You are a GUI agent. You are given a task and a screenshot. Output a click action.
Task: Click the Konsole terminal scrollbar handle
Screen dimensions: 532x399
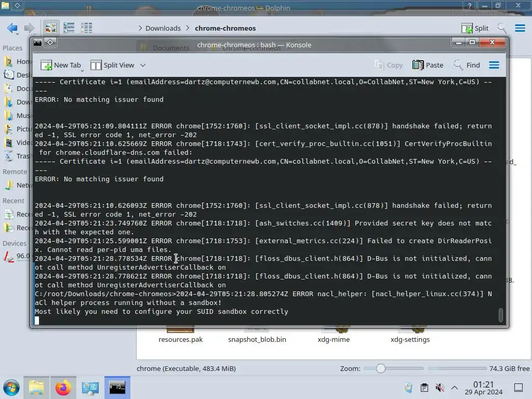[500, 314]
